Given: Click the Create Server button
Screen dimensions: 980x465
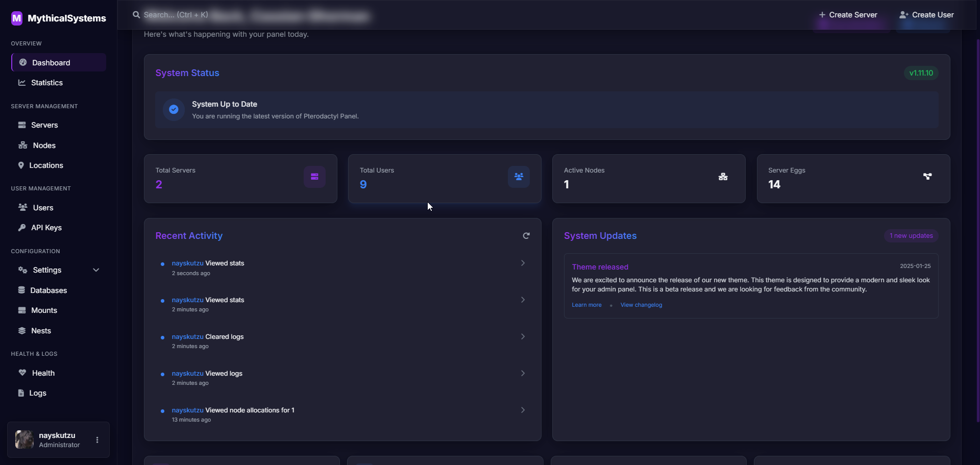Looking at the screenshot, I should click(848, 14).
